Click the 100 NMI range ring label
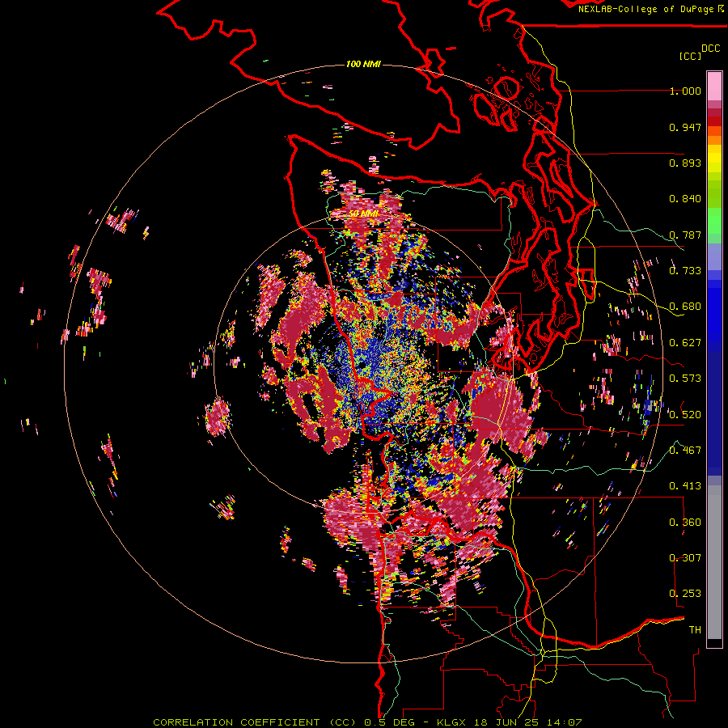 click(363, 64)
